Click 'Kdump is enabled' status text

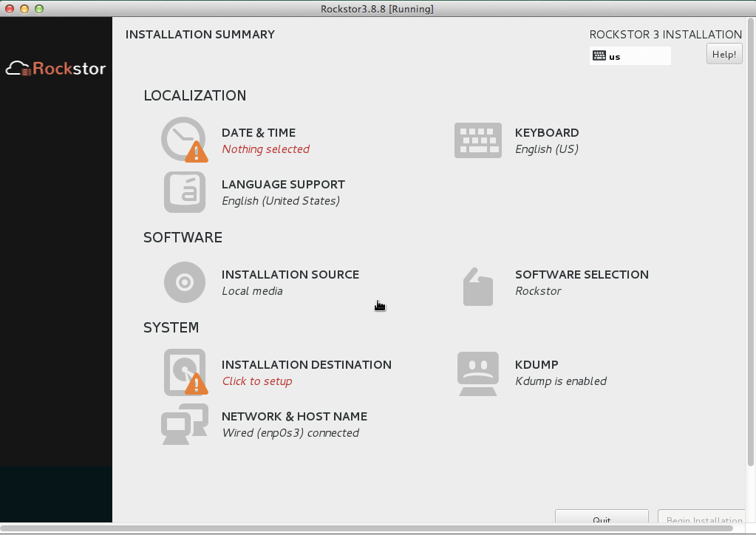point(561,381)
